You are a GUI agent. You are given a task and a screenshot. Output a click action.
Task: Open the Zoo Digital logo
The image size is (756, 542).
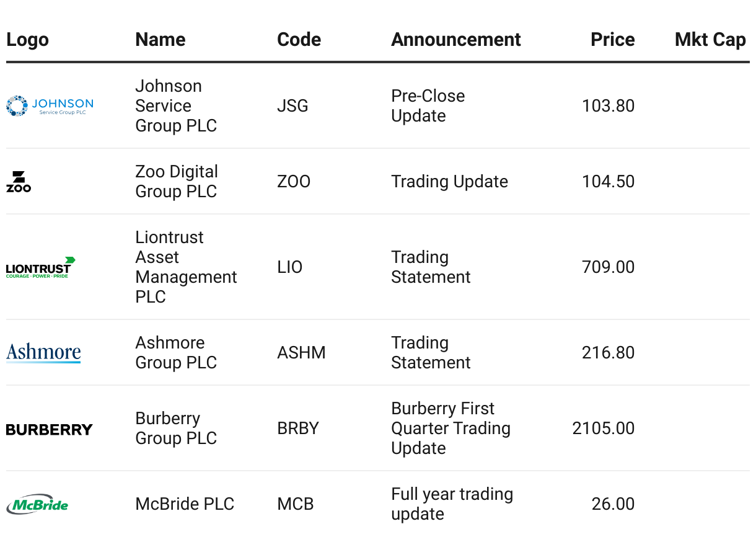(19, 182)
